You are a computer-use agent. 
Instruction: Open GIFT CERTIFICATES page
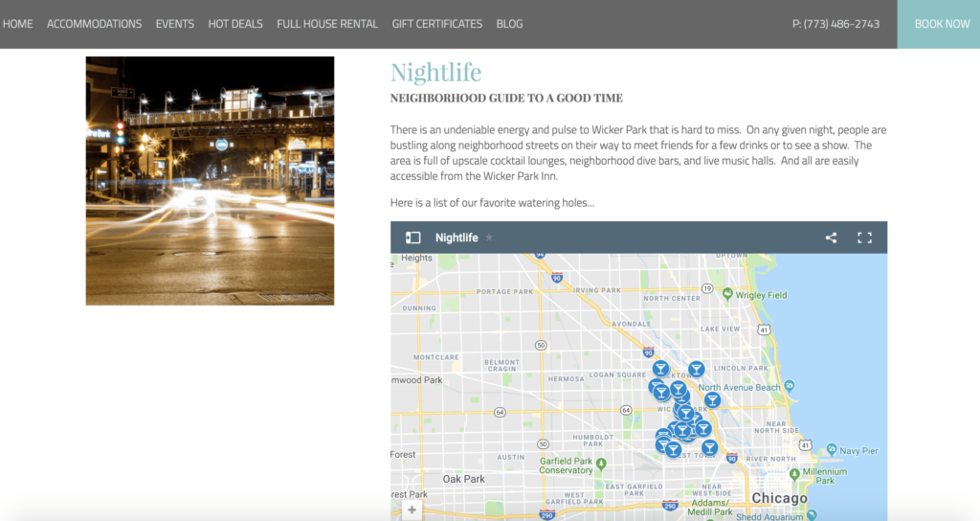click(436, 24)
